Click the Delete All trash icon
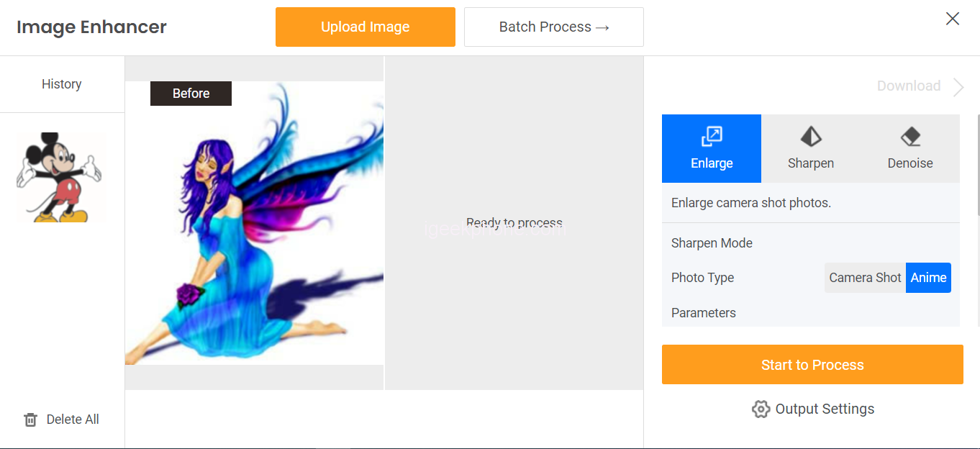This screenshot has height=449, width=980. 31,419
